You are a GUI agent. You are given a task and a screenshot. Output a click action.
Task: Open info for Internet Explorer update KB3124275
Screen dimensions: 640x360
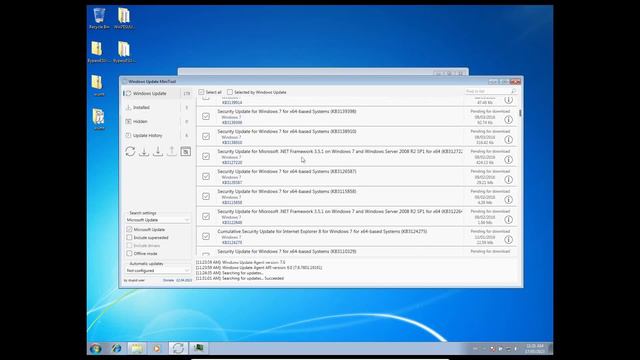508,240
